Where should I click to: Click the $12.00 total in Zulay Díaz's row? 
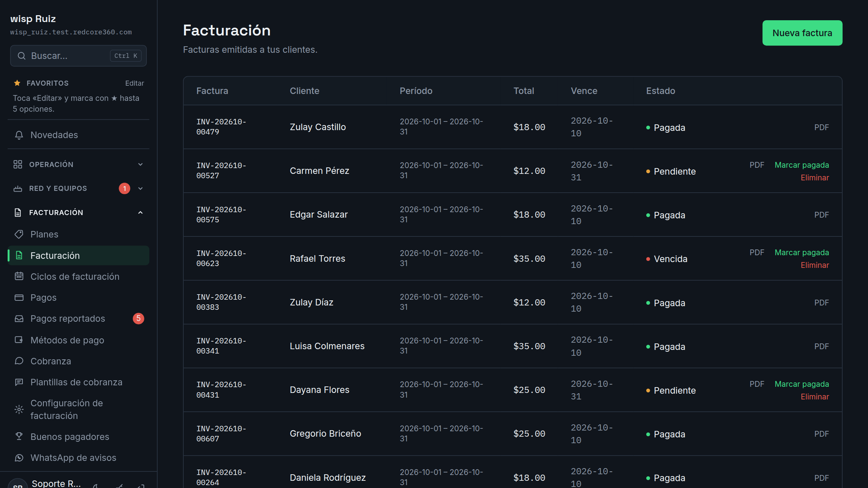pos(529,303)
